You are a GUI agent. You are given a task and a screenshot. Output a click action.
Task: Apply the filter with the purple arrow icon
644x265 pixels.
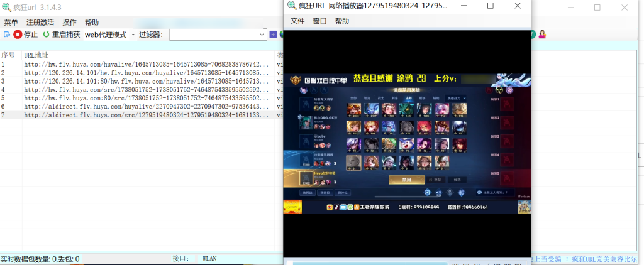click(273, 35)
